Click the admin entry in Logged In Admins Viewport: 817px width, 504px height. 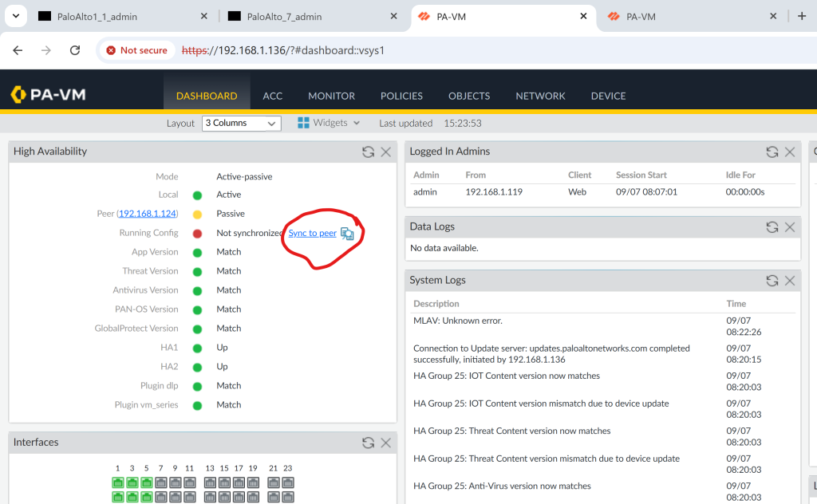coord(425,192)
